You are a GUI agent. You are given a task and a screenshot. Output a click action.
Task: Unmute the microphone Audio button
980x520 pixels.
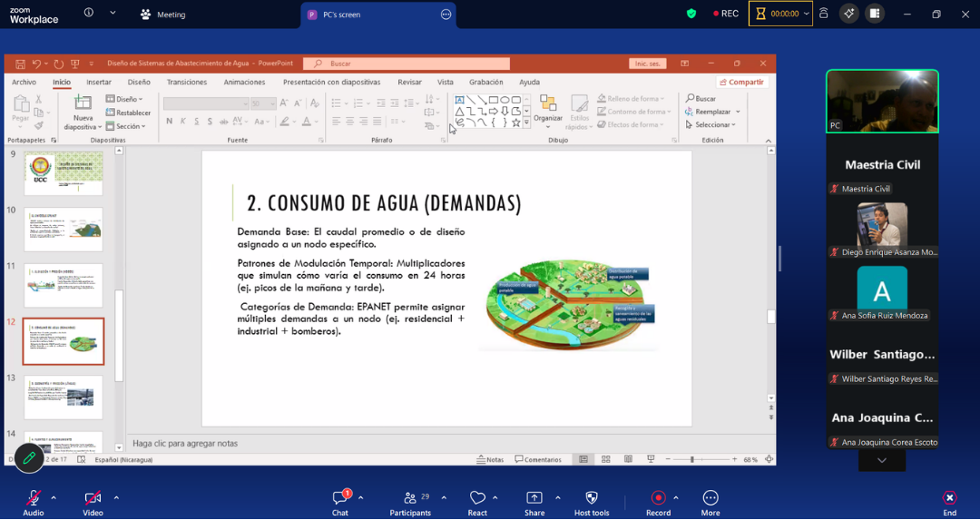34,499
